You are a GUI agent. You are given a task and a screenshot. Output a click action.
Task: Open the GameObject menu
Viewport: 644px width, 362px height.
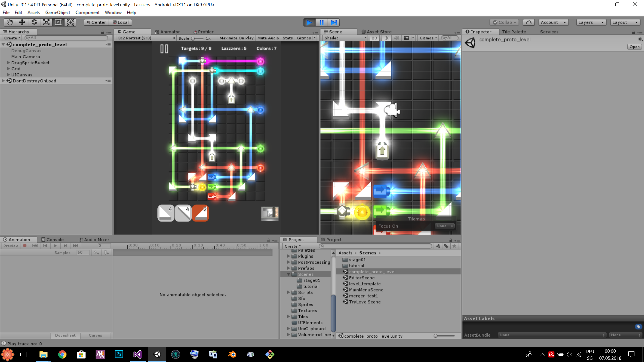[x=58, y=12]
